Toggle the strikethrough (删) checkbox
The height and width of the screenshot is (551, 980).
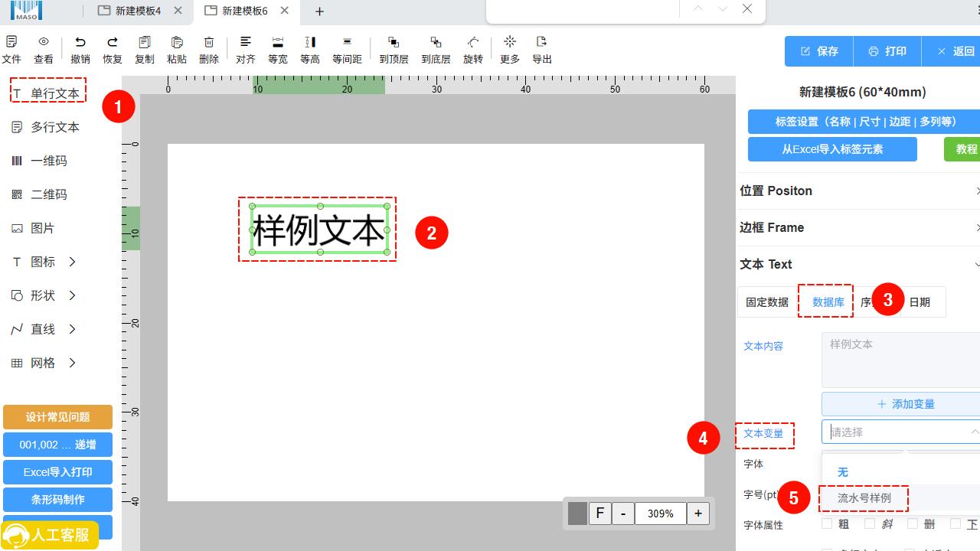click(913, 524)
